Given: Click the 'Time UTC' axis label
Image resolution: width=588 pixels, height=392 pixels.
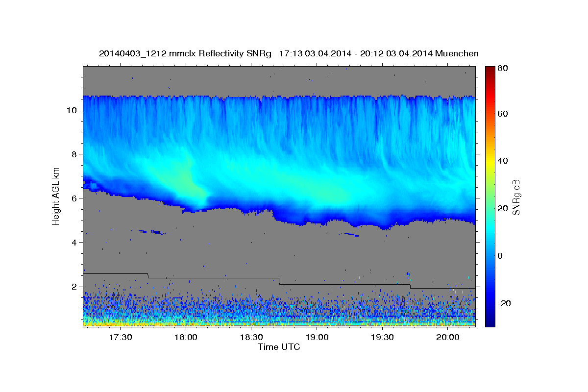Looking at the screenshot, I should pyautogui.click(x=279, y=347).
